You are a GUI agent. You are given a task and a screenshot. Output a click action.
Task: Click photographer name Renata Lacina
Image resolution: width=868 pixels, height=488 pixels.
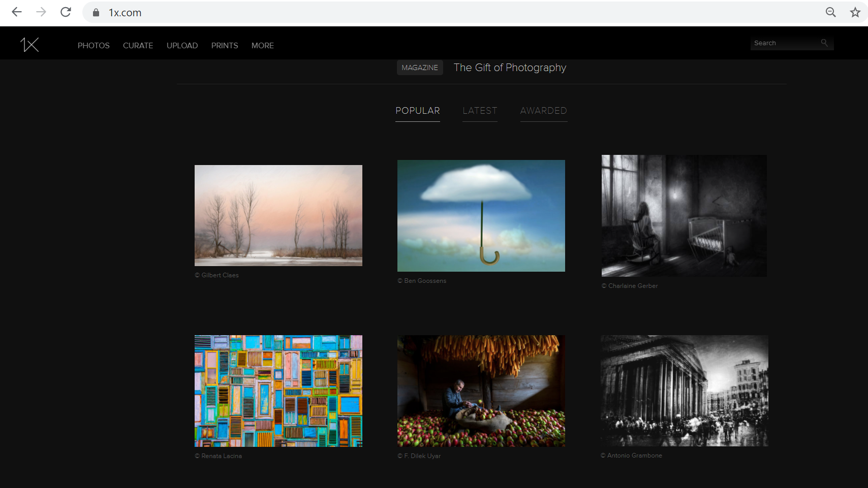pyautogui.click(x=222, y=456)
